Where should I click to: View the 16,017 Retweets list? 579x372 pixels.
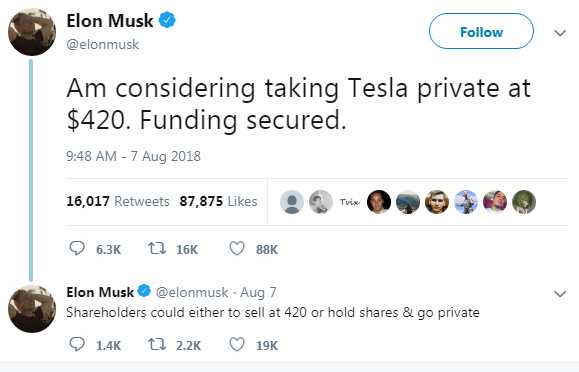(118, 201)
